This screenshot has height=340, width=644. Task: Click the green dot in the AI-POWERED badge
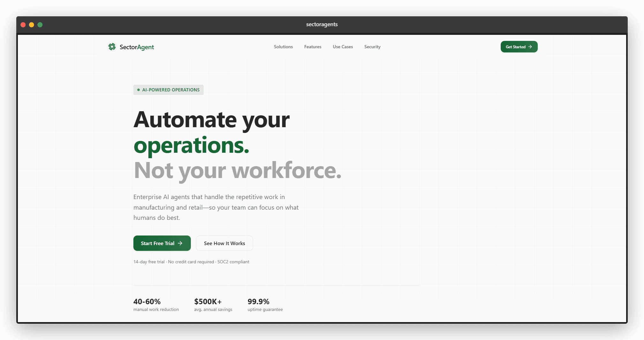click(x=139, y=90)
